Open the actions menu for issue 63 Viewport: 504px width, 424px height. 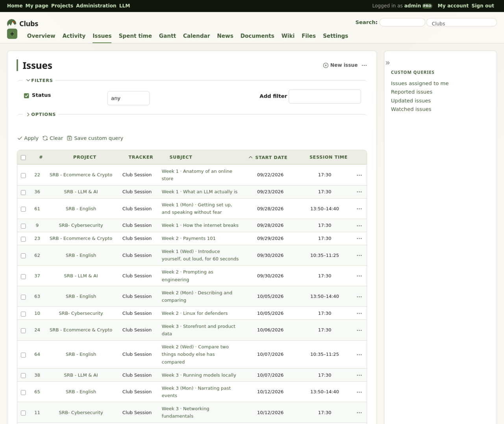[359, 297]
